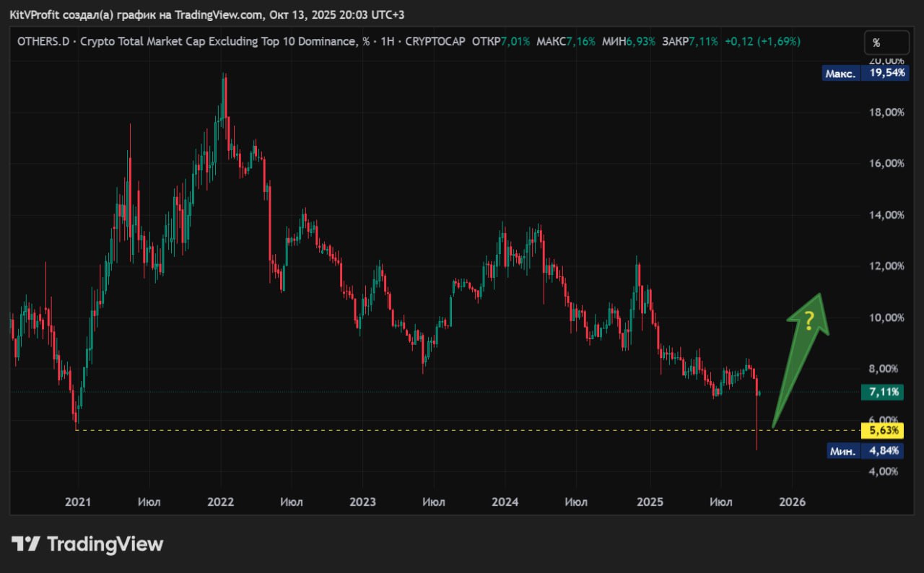Click the 14,00% price axis tick
The image size is (924, 573).
click(884, 215)
